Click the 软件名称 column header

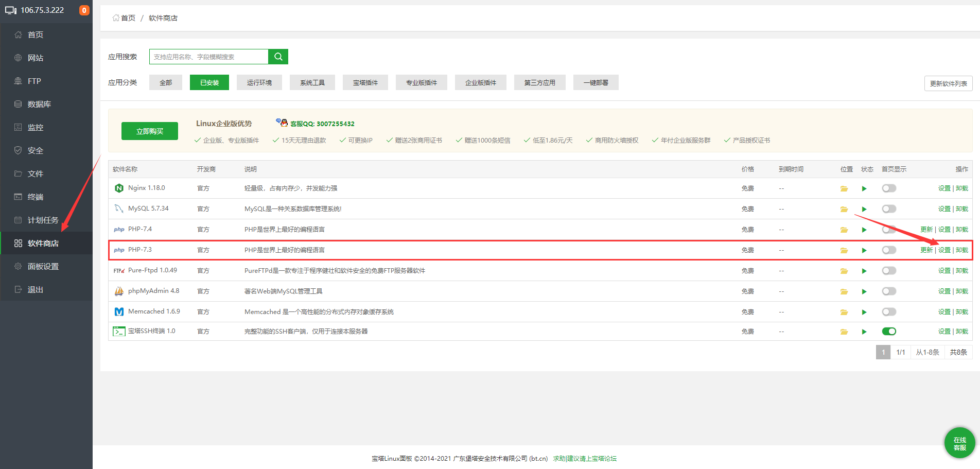[x=125, y=169]
